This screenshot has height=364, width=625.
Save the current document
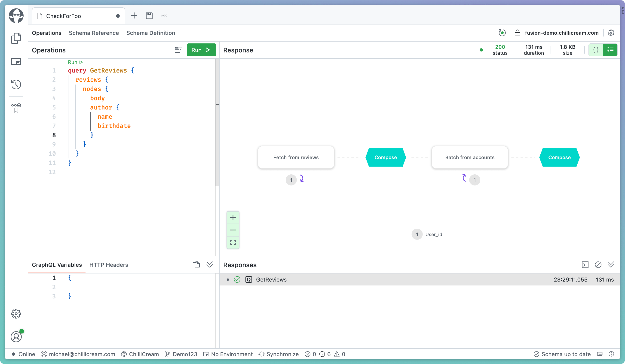click(x=149, y=16)
